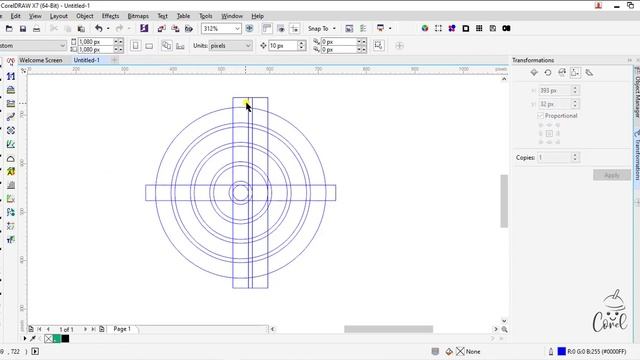This screenshot has width=640, height=360.
Task: Select the Freehand pick tool in toolbox
Action: coord(11,62)
